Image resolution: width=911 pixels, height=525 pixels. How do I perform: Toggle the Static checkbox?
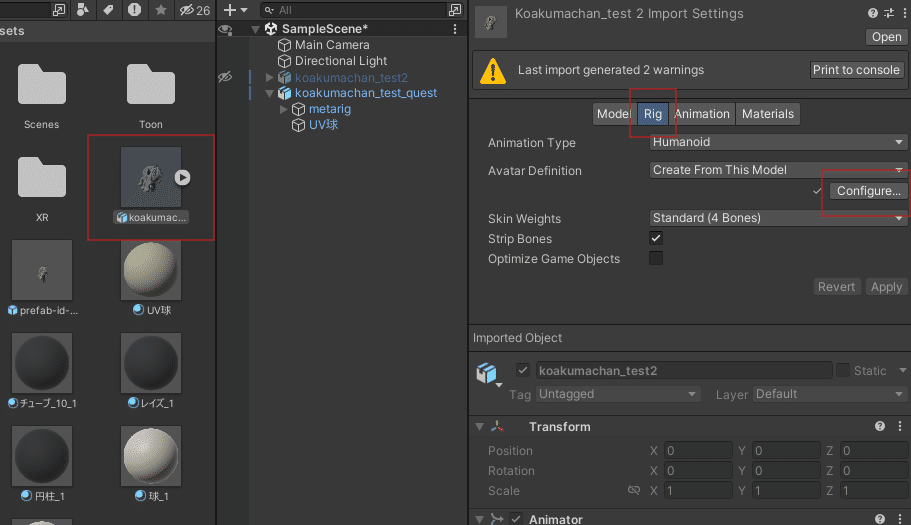843,370
